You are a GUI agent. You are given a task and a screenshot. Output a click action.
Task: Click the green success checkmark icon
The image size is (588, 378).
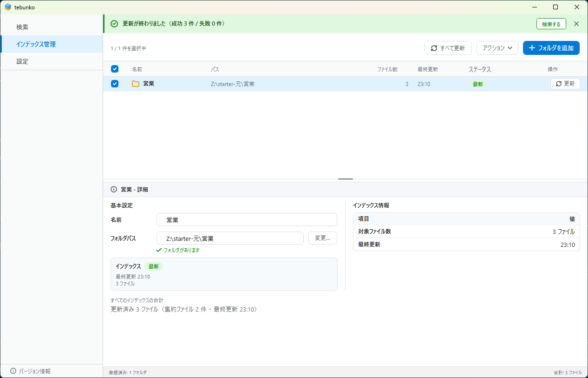point(114,24)
